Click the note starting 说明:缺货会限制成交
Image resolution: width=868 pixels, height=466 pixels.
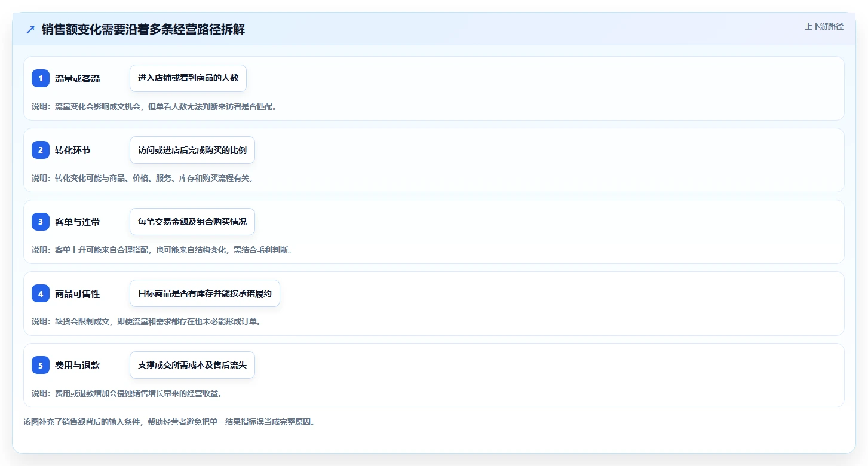point(146,321)
